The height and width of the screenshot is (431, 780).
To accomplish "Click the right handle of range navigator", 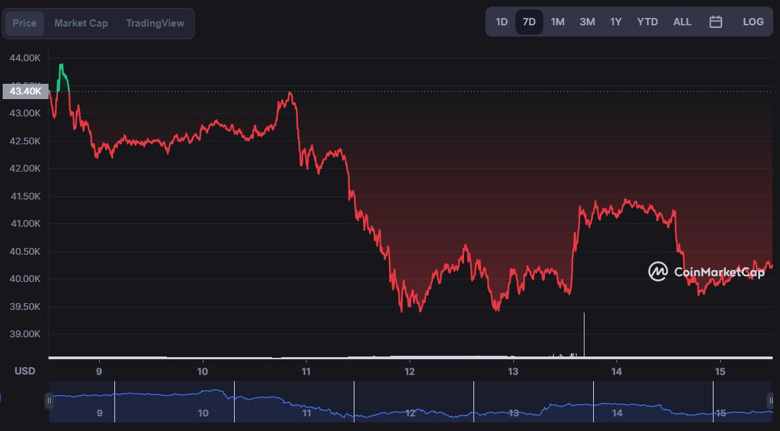I will (x=775, y=401).
